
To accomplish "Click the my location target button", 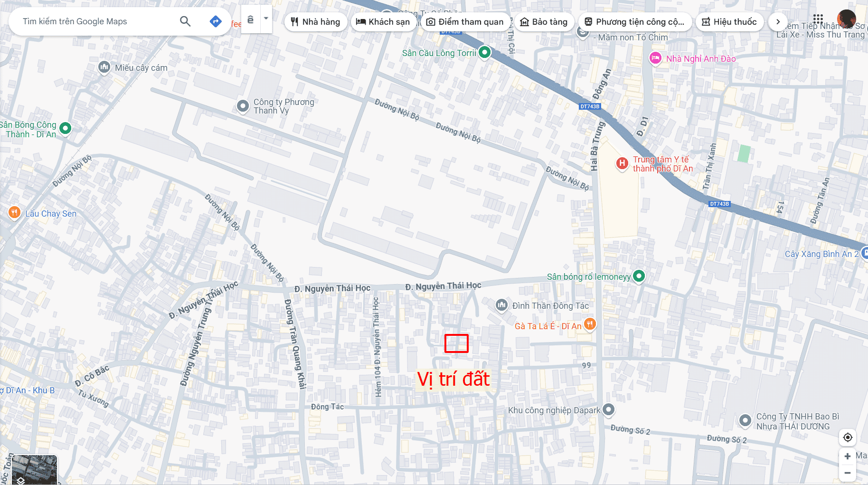I will click(848, 437).
